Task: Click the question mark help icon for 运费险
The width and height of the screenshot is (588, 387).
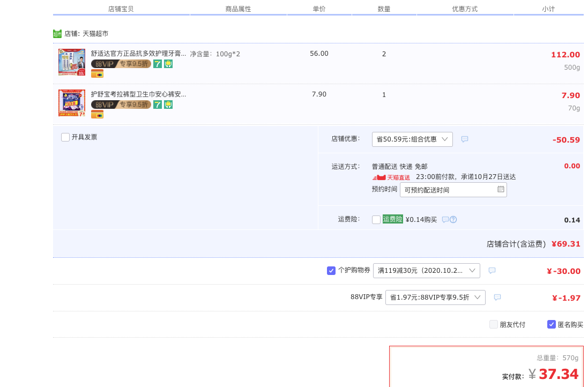Action: click(x=453, y=220)
